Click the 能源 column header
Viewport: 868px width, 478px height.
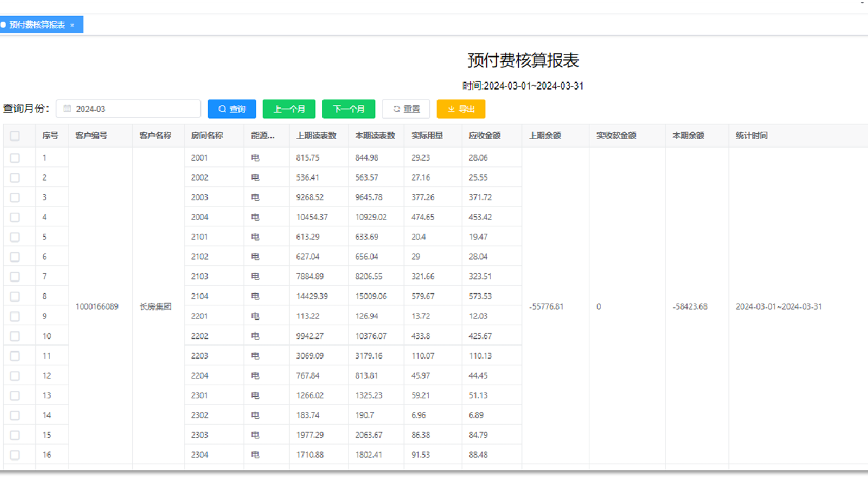coord(263,136)
